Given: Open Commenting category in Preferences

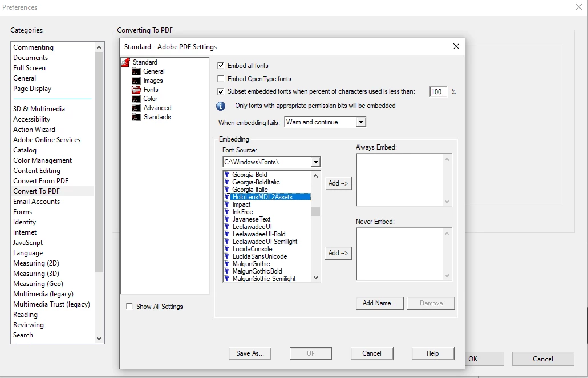Looking at the screenshot, I should [34, 47].
